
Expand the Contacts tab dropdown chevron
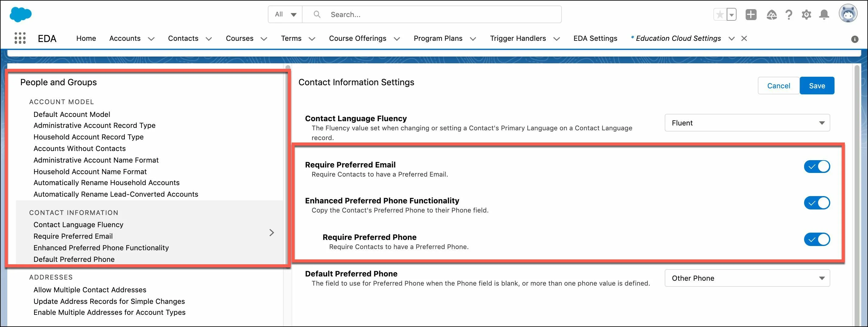(x=209, y=39)
